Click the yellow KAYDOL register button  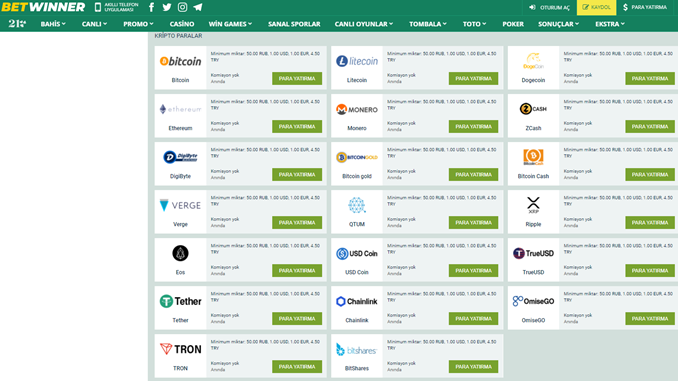[596, 7]
